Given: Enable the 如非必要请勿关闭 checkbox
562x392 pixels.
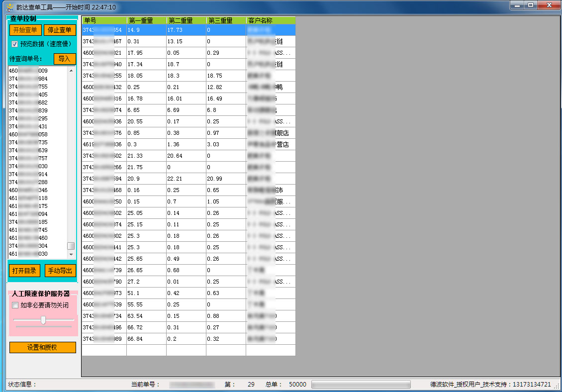Looking at the screenshot, I should coord(15,305).
